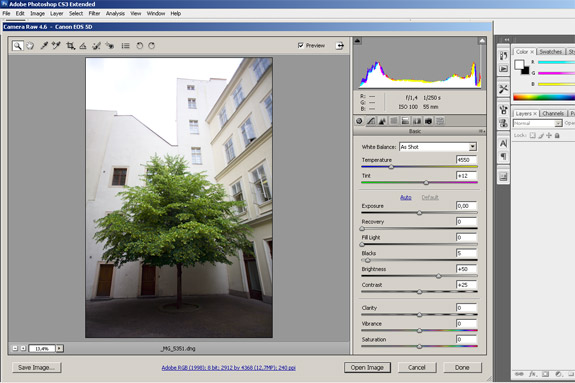The width and height of the screenshot is (575, 383).
Task: Select the Color Sampler tool
Action: (56, 46)
